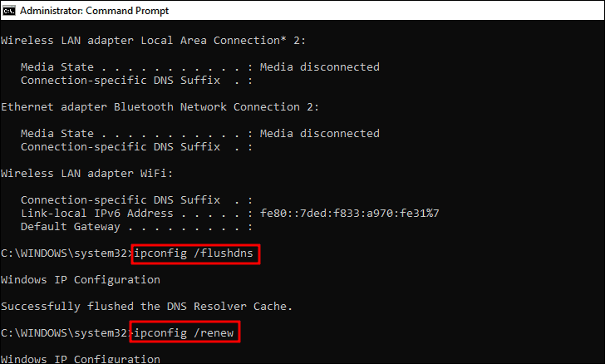Click the 'Ethernet adapter Bluetooth Network Connection 2' heading
Image resolution: width=605 pixels, height=364 pixels.
click(160, 106)
